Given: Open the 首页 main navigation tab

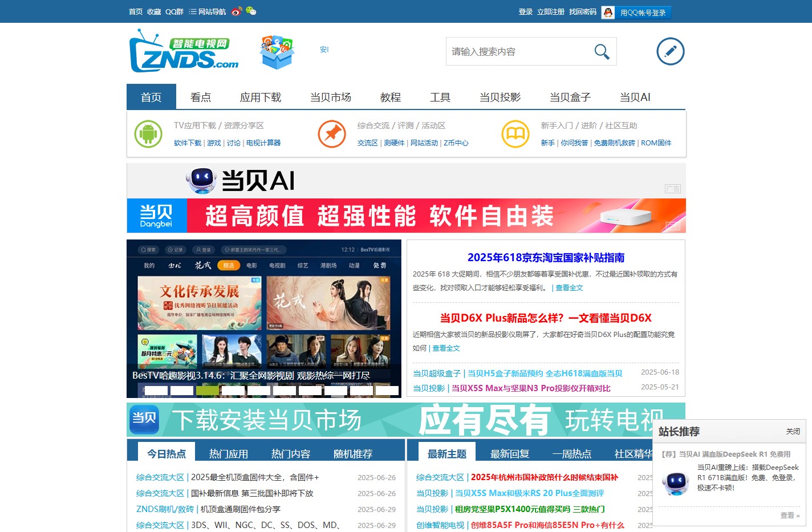Looking at the screenshot, I should coord(151,97).
